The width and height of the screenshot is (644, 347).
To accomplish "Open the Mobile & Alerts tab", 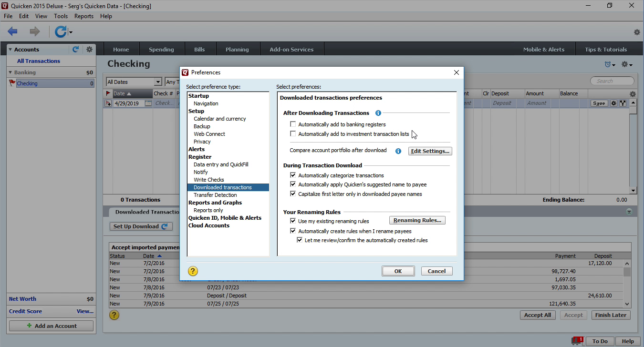I will (543, 49).
